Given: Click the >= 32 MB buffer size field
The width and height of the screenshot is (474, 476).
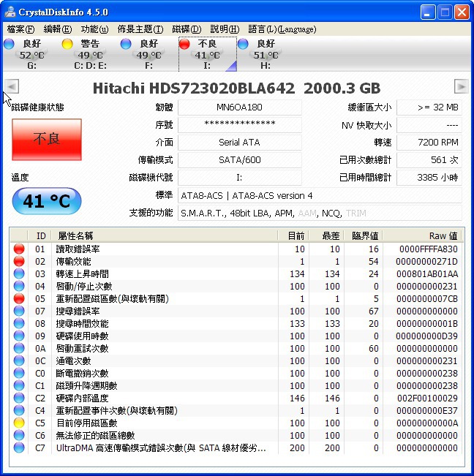Looking at the screenshot, I should 429,107.
